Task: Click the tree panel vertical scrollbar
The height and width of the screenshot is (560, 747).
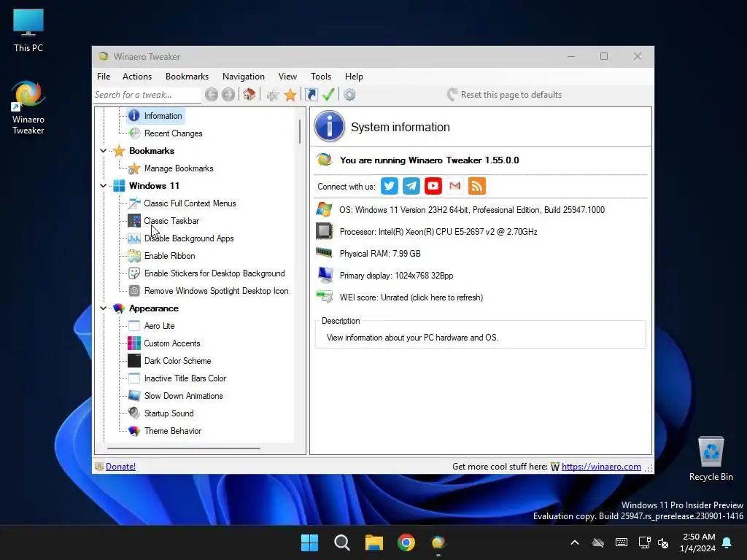Action: (x=300, y=133)
